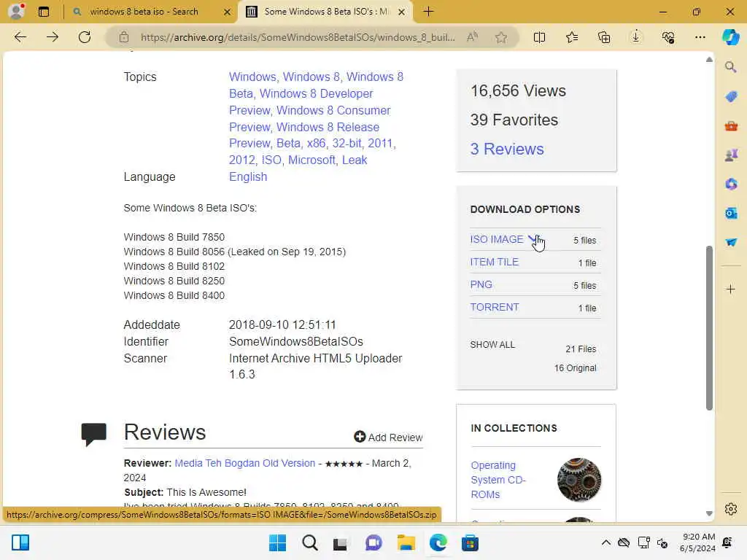The image size is (747, 560).
Task: Click the scrollbar up arrow
Action: pos(709,60)
